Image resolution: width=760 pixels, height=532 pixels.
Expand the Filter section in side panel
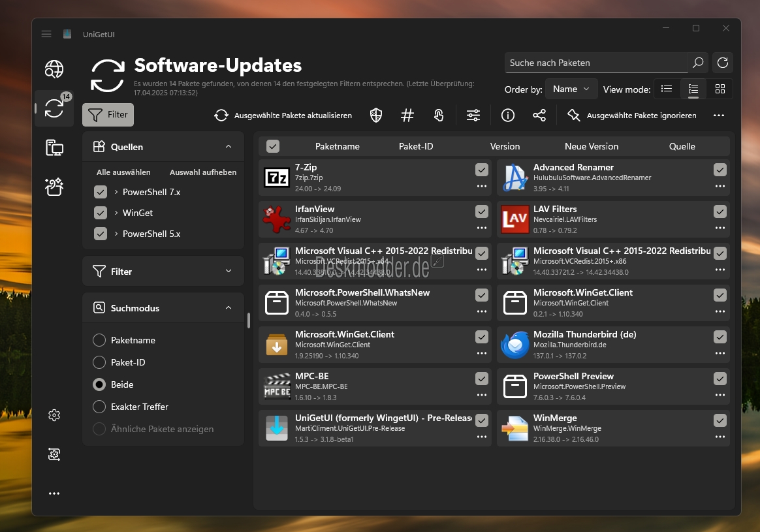229,271
